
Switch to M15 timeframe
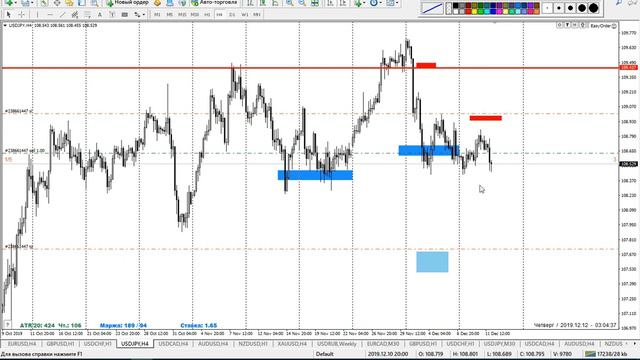click(x=182, y=15)
